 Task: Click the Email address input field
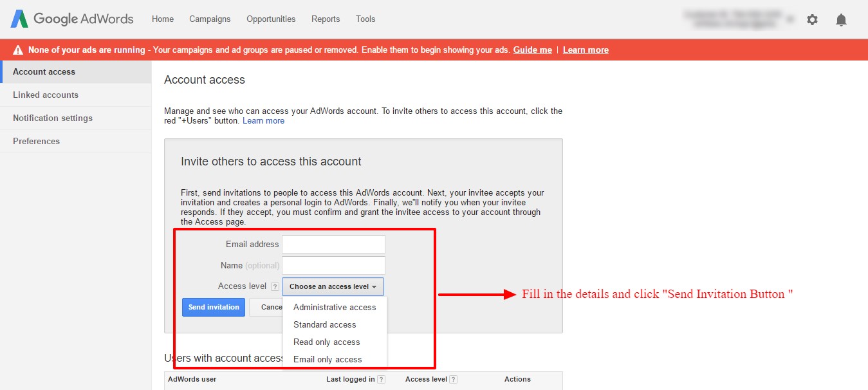(333, 244)
